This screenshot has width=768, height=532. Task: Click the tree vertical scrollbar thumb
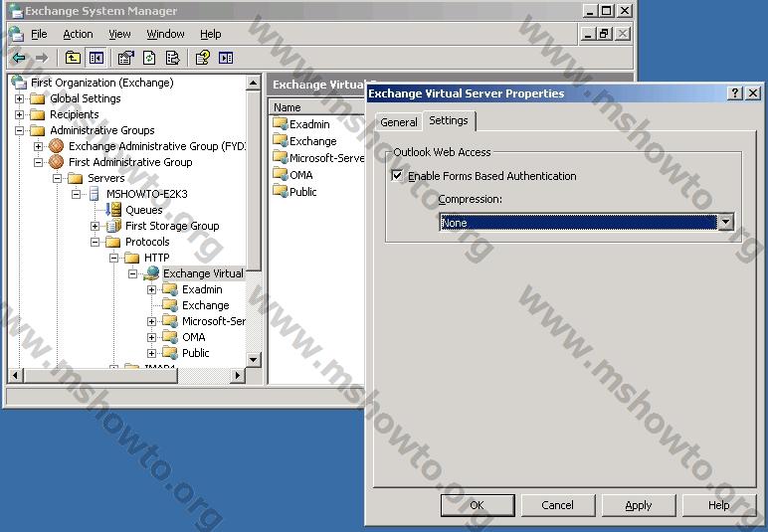253,180
